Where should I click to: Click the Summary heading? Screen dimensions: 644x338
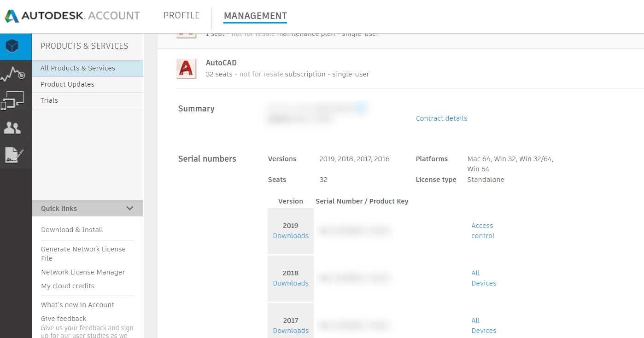pyautogui.click(x=196, y=109)
